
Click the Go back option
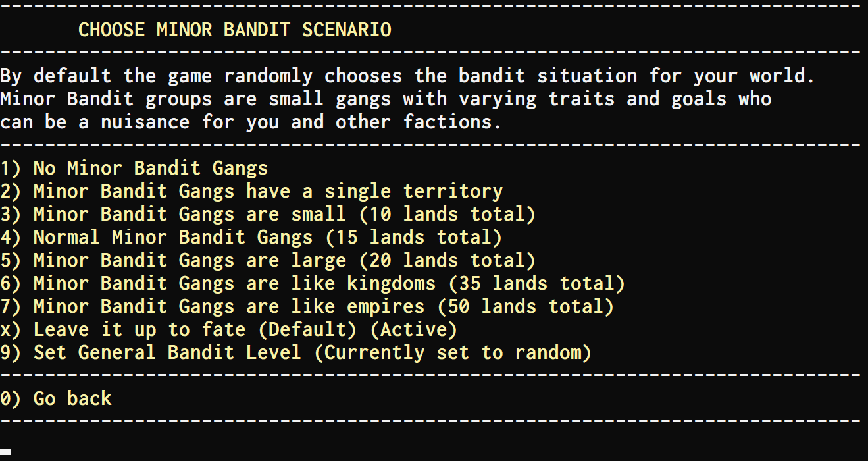(x=56, y=398)
